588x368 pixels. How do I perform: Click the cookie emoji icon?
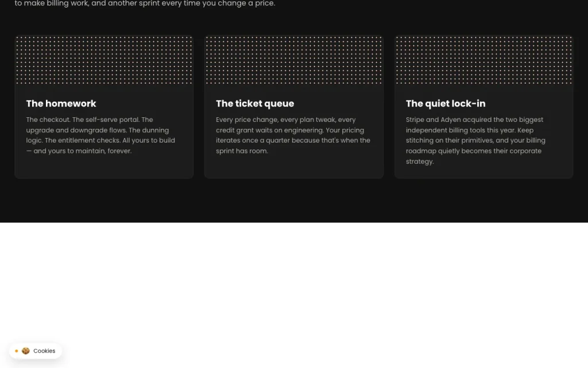(25, 351)
